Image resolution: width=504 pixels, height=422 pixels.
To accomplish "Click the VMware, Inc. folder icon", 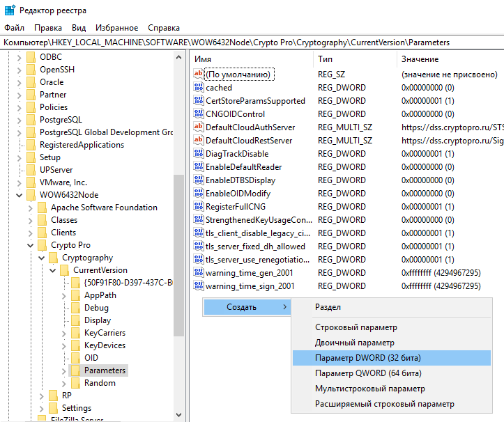I will (31, 182).
